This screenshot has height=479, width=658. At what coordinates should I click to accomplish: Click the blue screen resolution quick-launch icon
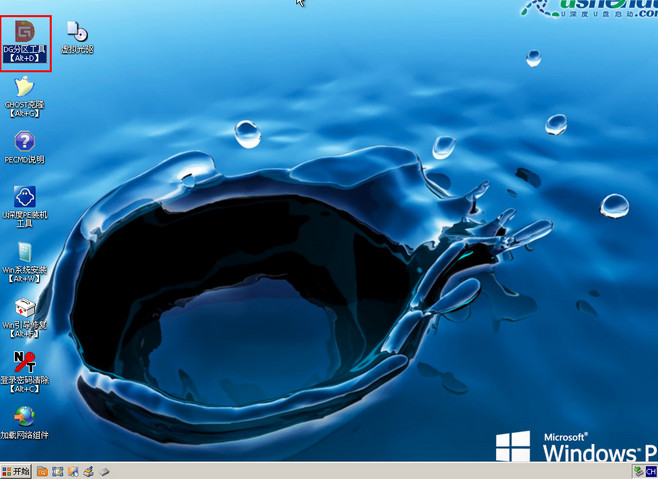tap(57, 472)
